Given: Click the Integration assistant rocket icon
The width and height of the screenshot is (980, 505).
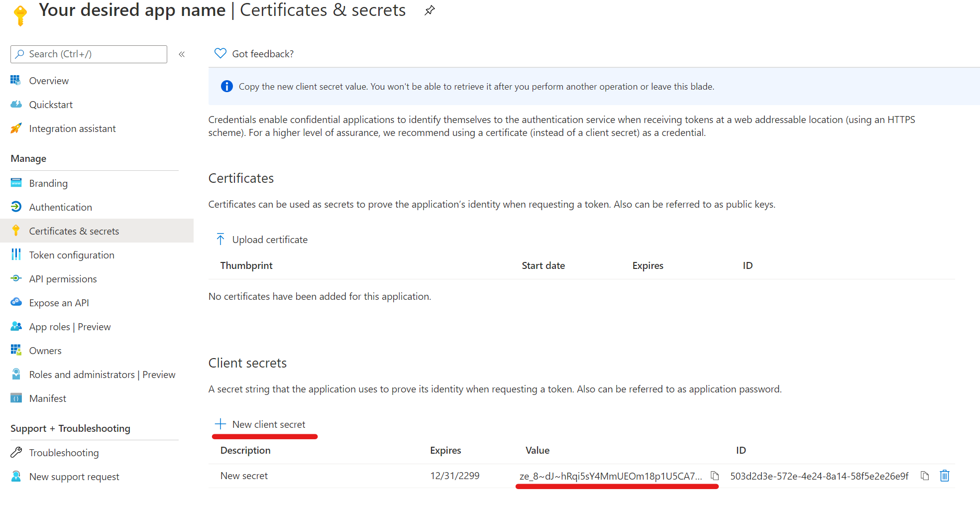Looking at the screenshot, I should click(16, 128).
